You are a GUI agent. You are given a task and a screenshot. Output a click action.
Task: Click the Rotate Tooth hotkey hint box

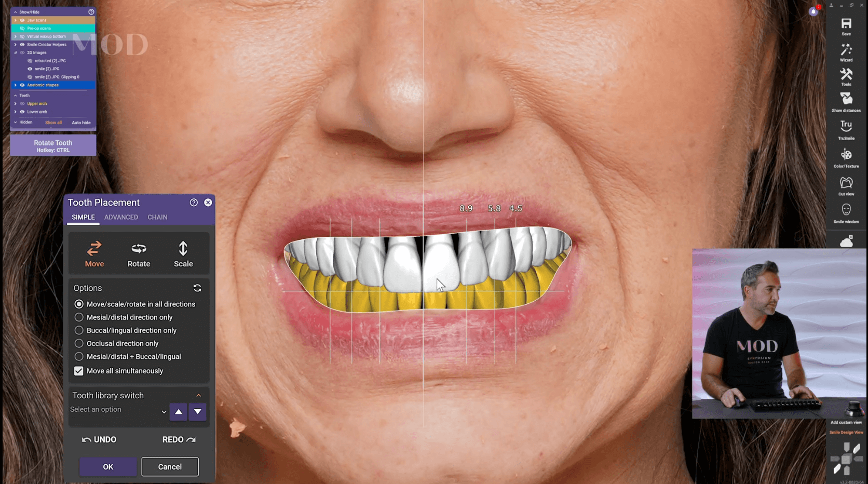coord(53,146)
